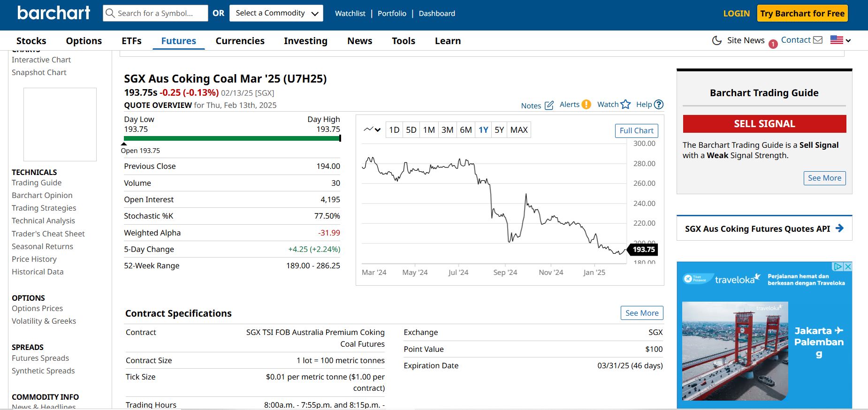The width and height of the screenshot is (868, 410).
Task: Select the 5D chart period
Action: (411, 130)
